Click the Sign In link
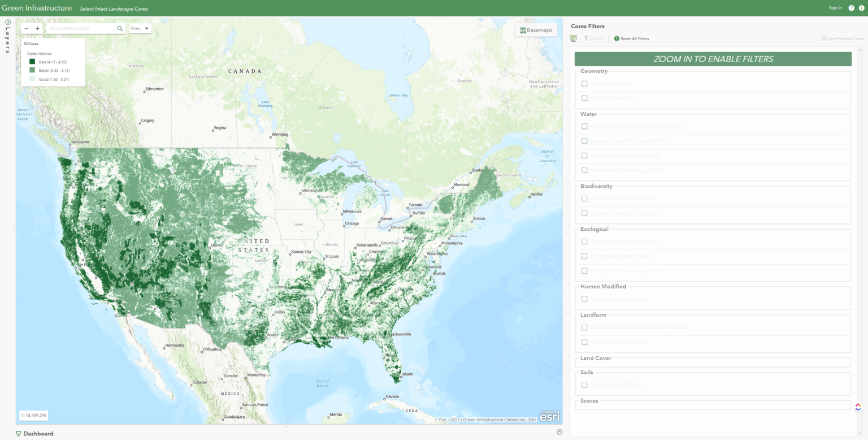Viewport: 868px width, 440px height. pyautogui.click(x=835, y=7)
